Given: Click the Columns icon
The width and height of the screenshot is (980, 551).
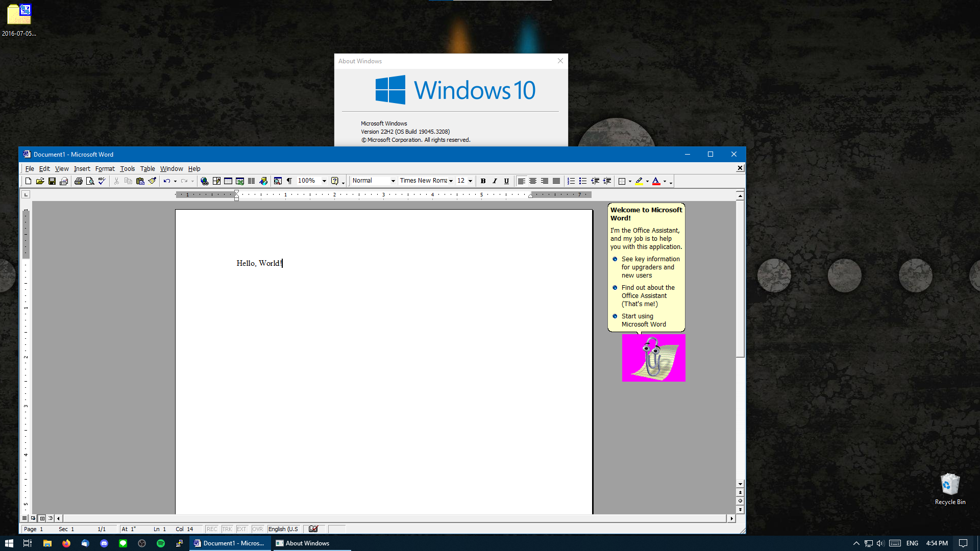Looking at the screenshot, I should (252, 181).
